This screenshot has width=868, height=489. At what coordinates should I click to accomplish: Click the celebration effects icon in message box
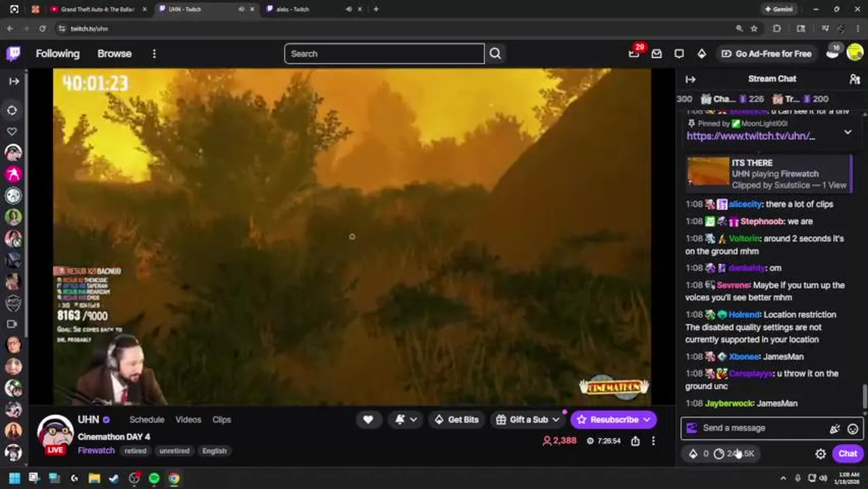point(835,429)
